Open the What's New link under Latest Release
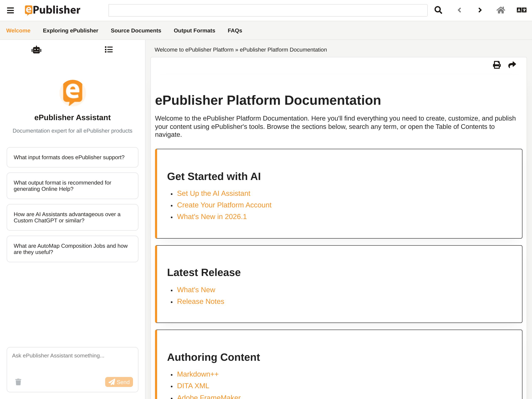This screenshot has width=532, height=399. (196, 290)
